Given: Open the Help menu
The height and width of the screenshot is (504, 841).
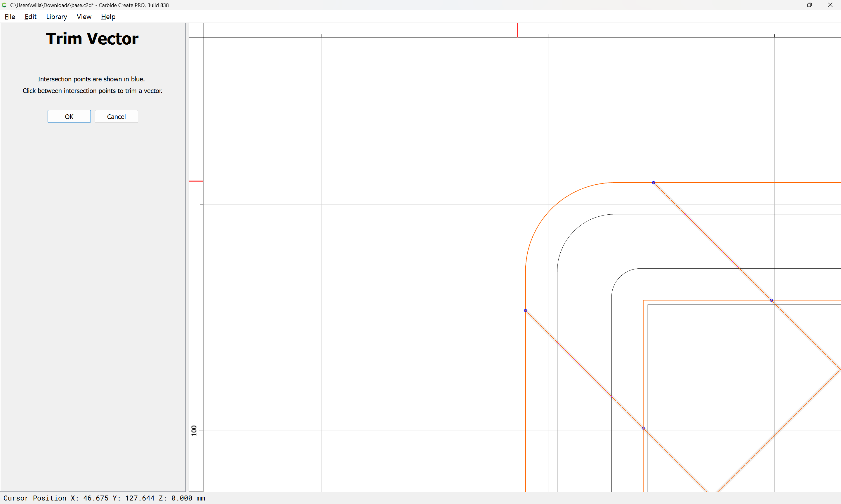Looking at the screenshot, I should [108, 17].
